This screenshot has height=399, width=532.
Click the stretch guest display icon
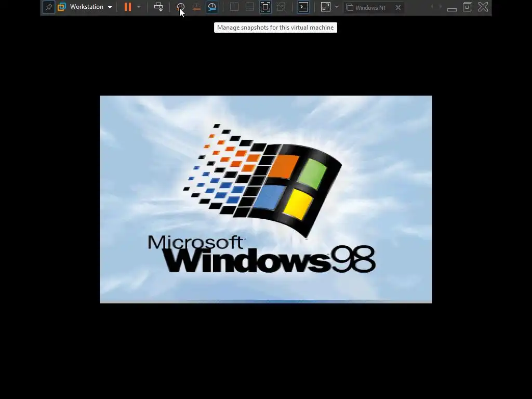click(x=326, y=7)
